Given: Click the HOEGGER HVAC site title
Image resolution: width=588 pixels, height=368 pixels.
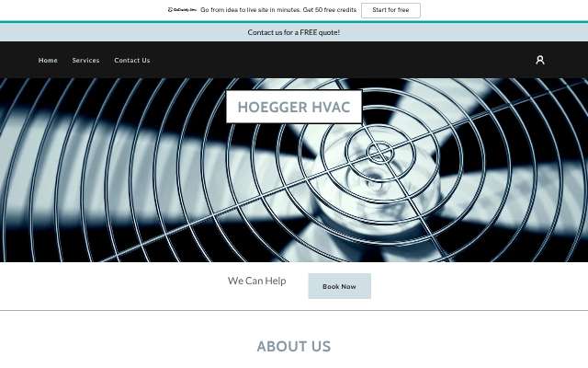Looking at the screenshot, I should 294,107.
